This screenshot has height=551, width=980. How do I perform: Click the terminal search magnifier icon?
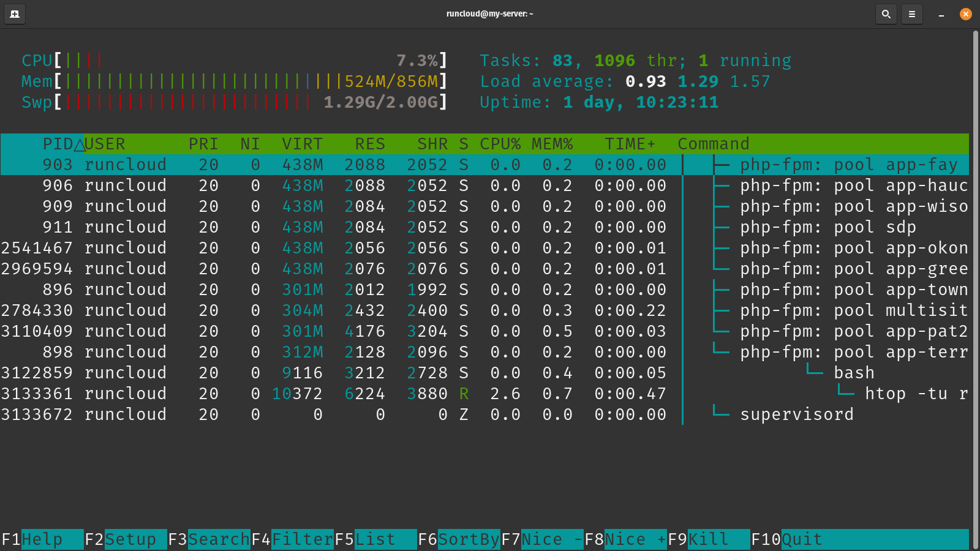pyautogui.click(x=886, y=14)
